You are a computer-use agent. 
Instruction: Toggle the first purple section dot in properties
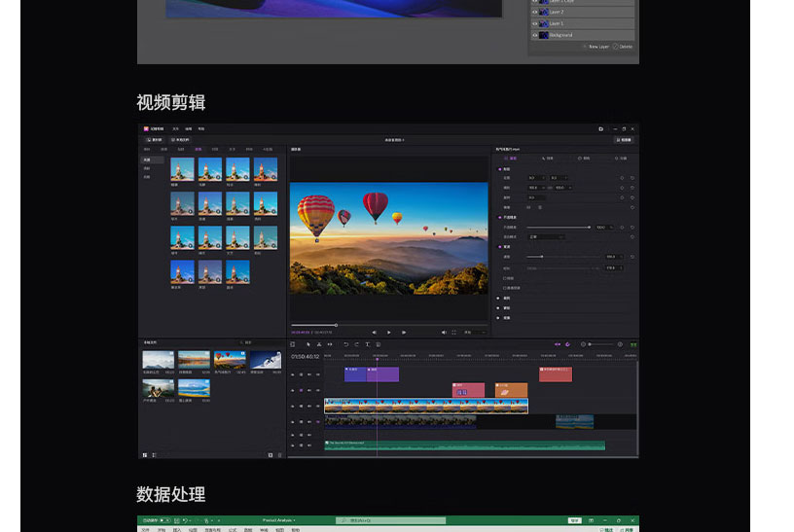[500, 169]
